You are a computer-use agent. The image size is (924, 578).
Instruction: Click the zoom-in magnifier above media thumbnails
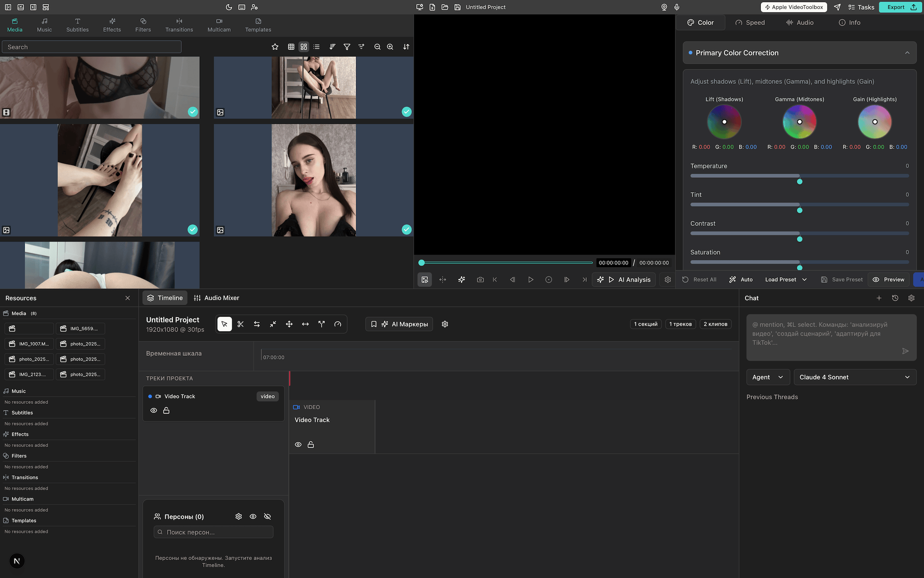tap(390, 47)
